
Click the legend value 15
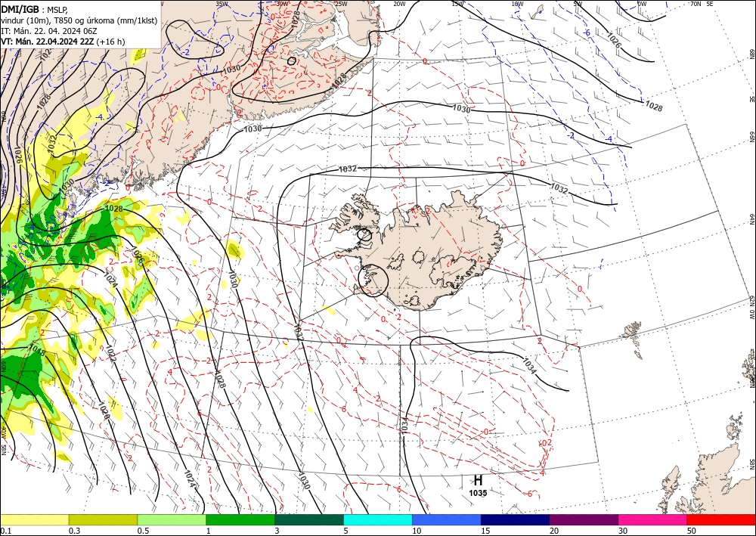pos(485,531)
